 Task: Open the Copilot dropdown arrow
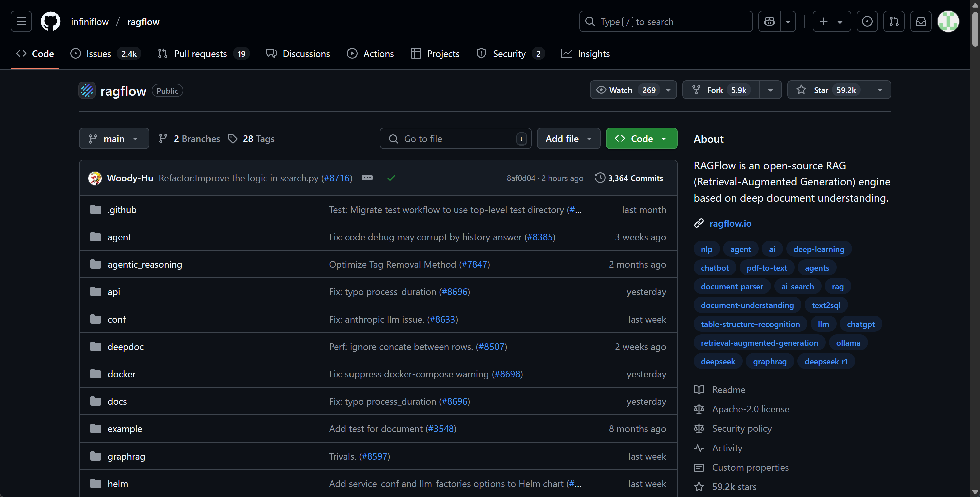[788, 22]
